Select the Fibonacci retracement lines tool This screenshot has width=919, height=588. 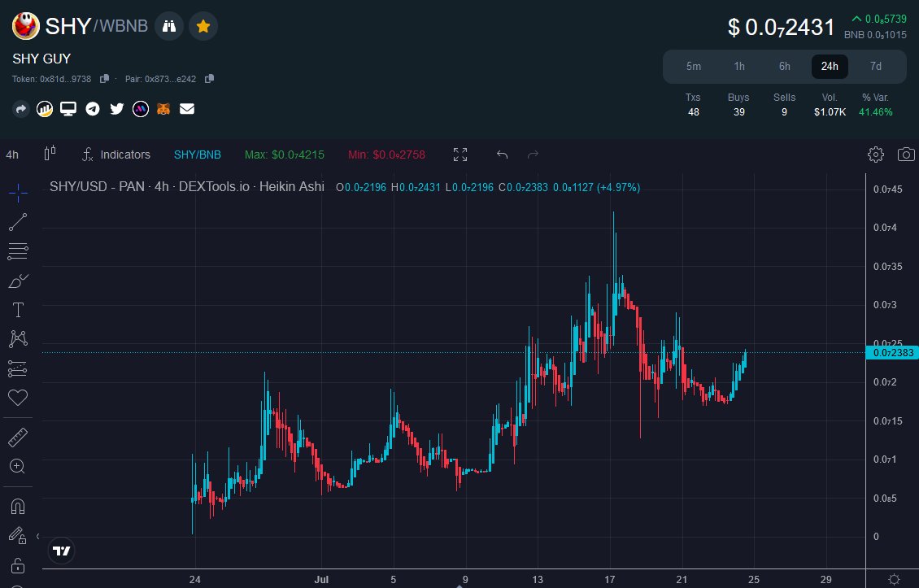tap(18, 251)
